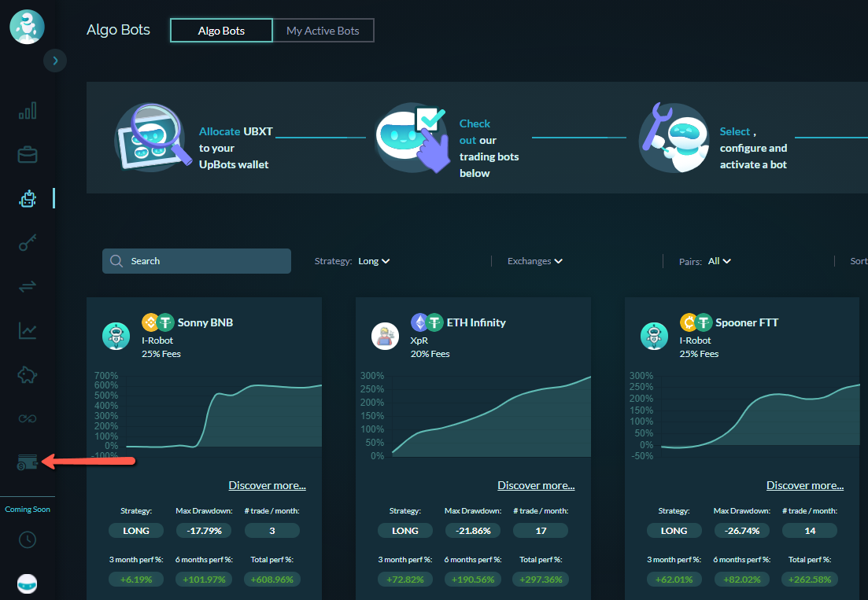The image size is (868, 600).
Task: Click Discover more on Sonny BNB card
Action: 268,485
